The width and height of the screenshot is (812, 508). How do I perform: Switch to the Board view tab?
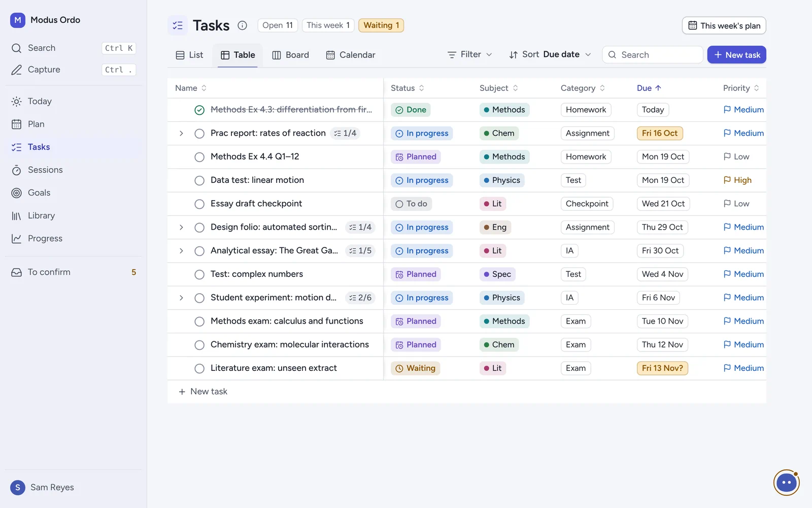click(x=291, y=55)
